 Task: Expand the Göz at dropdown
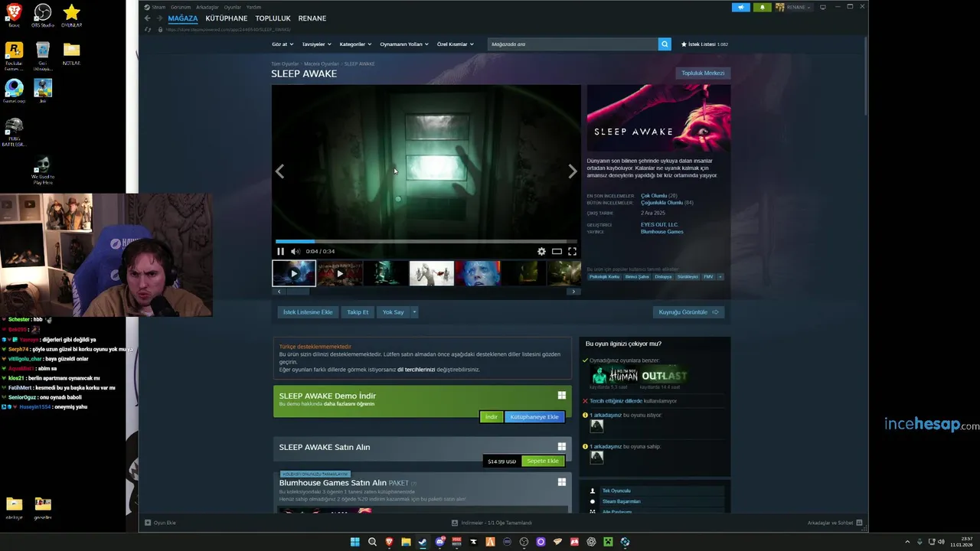click(x=282, y=44)
